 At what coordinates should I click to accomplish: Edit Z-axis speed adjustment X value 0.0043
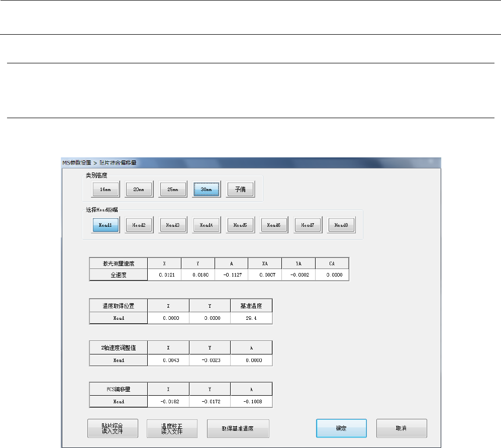click(x=168, y=360)
